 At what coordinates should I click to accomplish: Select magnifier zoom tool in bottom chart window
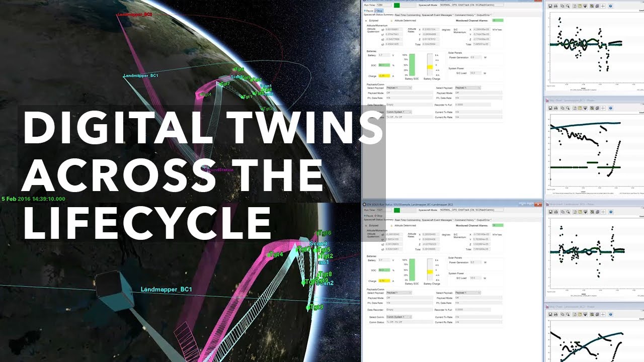click(568, 314)
